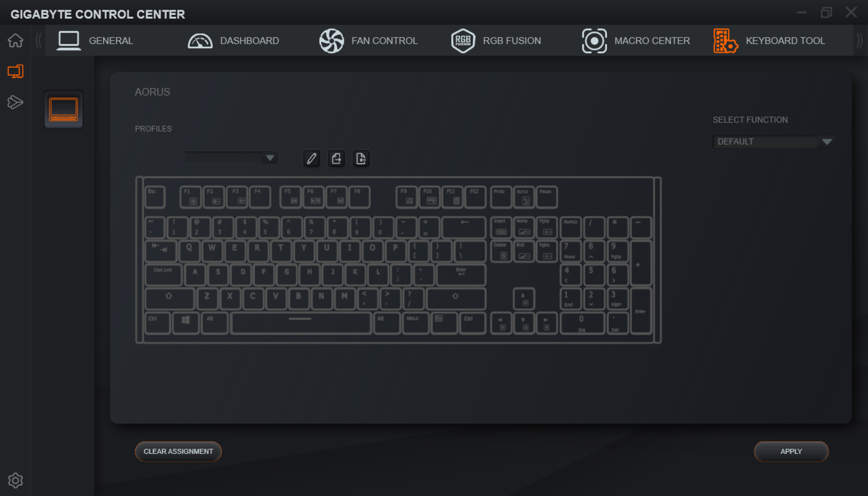
Task: Open the DASHBOARD tab
Action: click(233, 41)
